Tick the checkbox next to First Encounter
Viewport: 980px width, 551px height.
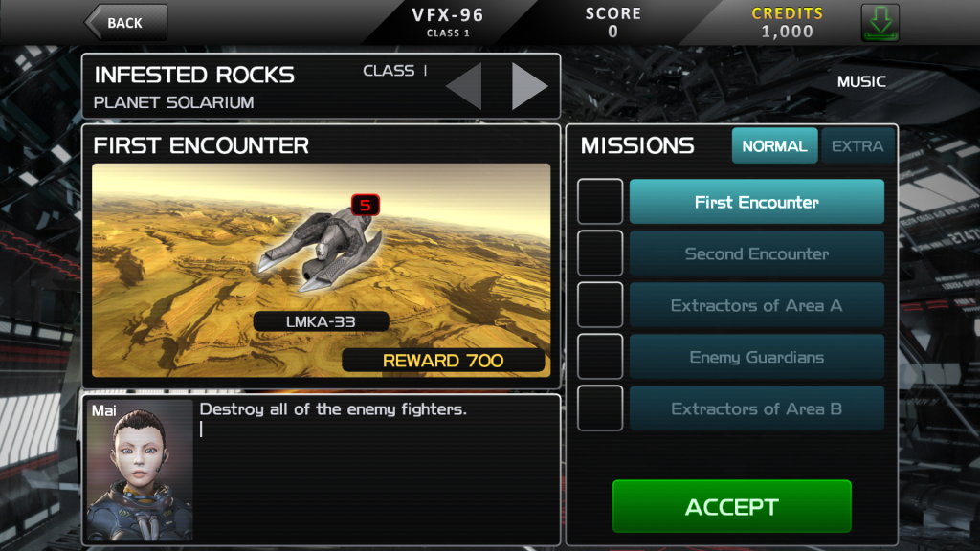(x=600, y=201)
